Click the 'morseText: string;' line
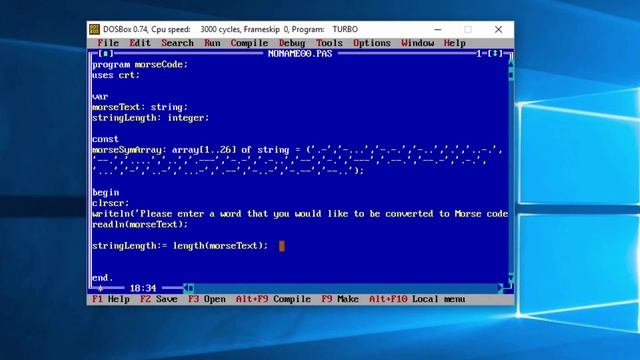The height and width of the screenshot is (360, 640). click(x=140, y=107)
